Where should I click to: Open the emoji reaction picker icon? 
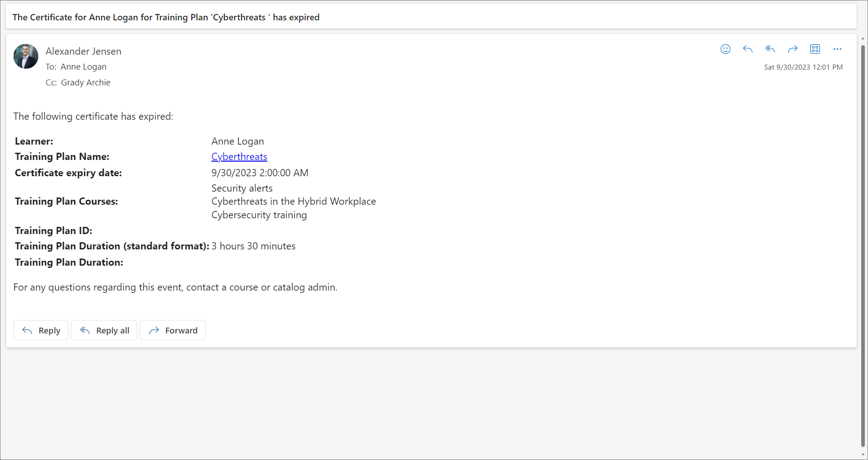pos(725,49)
